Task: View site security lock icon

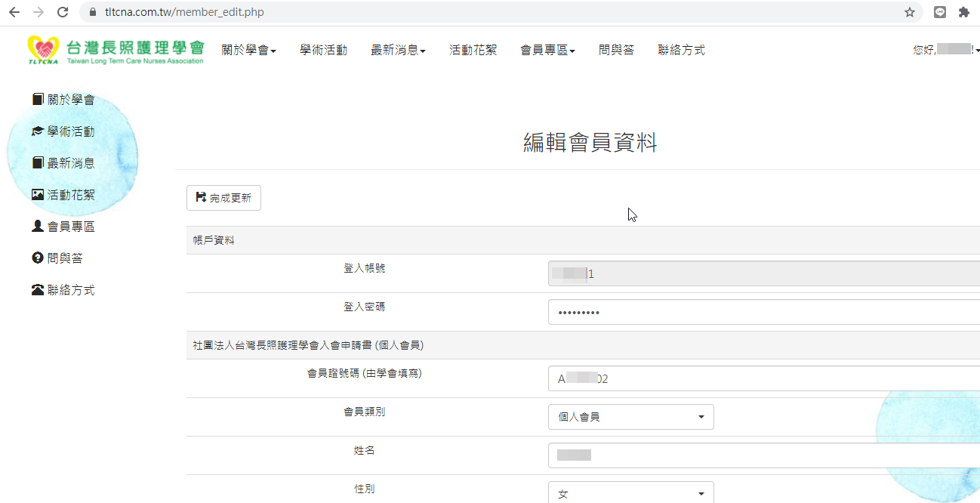Action: 93,12
